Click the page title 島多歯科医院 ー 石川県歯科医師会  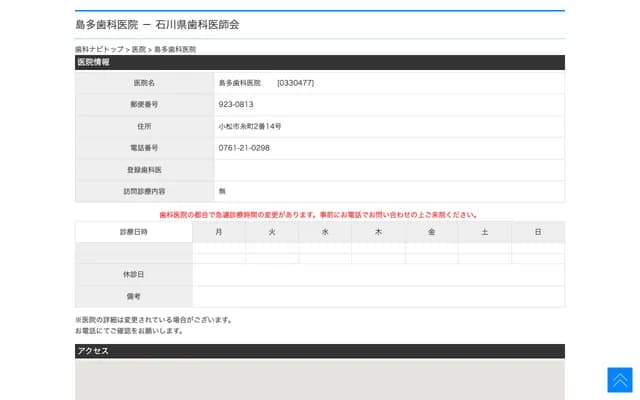157,24
